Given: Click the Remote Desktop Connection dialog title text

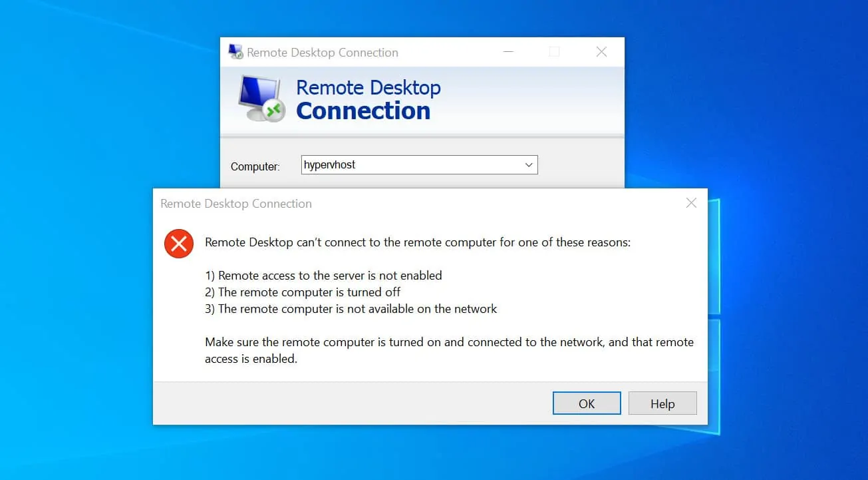Looking at the screenshot, I should (x=235, y=204).
